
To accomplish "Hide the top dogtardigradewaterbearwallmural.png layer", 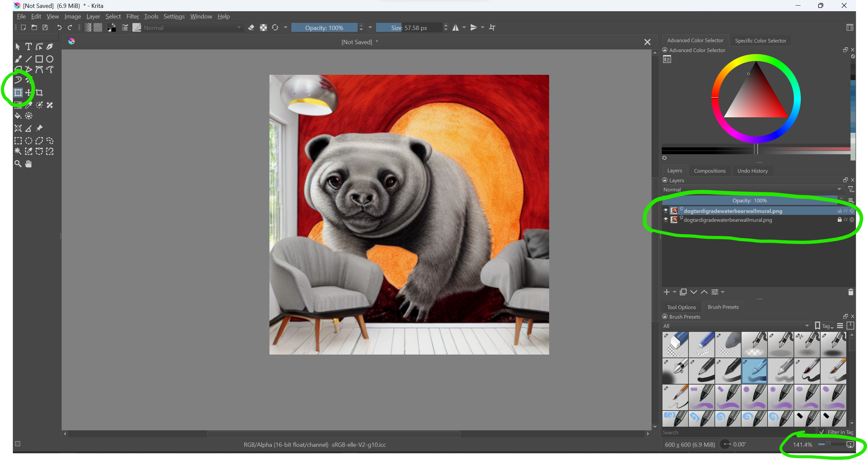I will (665, 211).
